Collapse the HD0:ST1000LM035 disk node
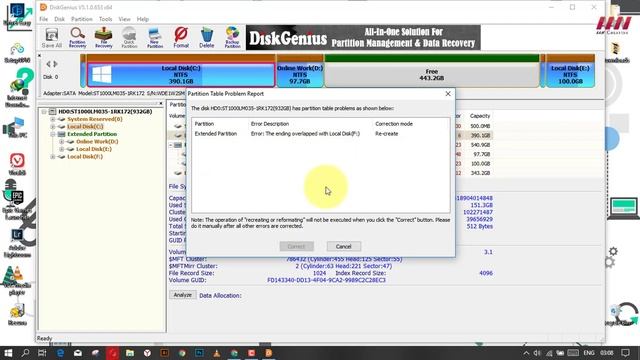The height and width of the screenshot is (360, 640). (x=44, y=111)
